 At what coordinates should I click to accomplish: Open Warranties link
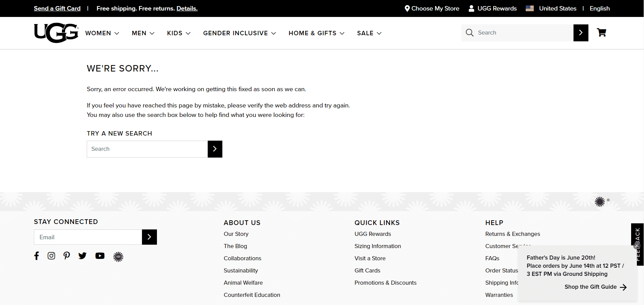coord(499,295)
